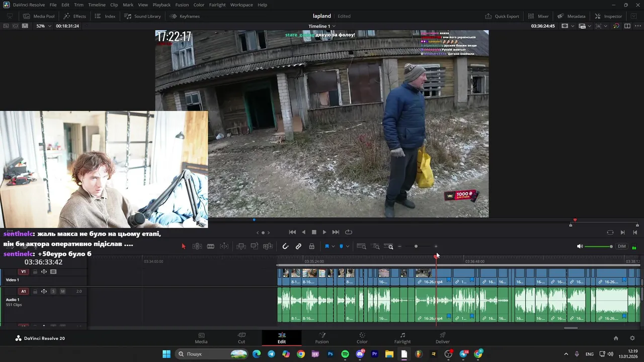Open the flag color dropdown arrow

tap(333, 246)
